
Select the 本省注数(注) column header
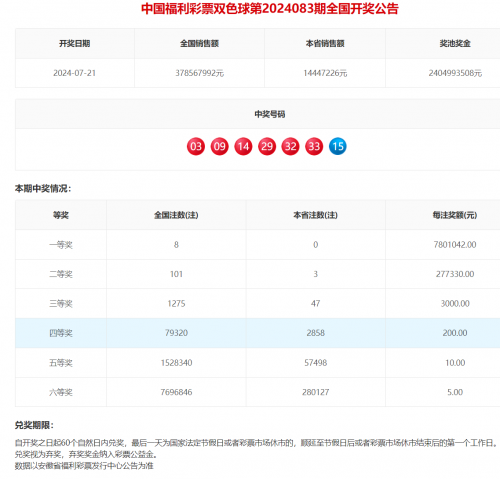pos(315,215)
